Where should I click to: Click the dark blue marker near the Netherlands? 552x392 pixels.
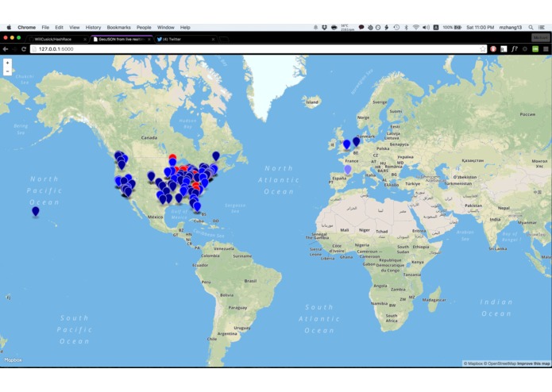coord(357,141)
